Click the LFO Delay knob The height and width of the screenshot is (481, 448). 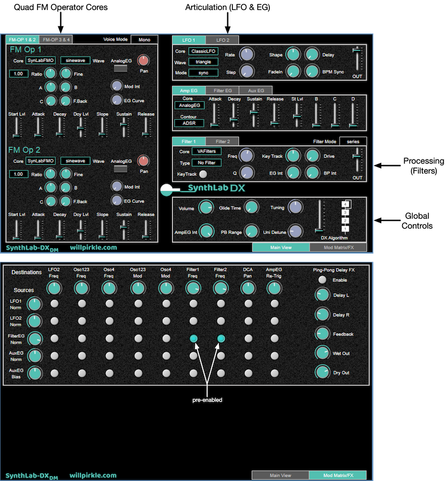point(312,54)
